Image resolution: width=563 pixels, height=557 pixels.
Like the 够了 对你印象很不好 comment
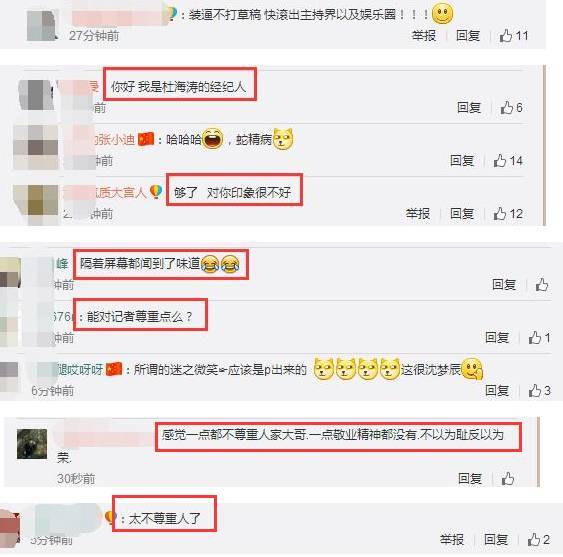click(508, 214)
